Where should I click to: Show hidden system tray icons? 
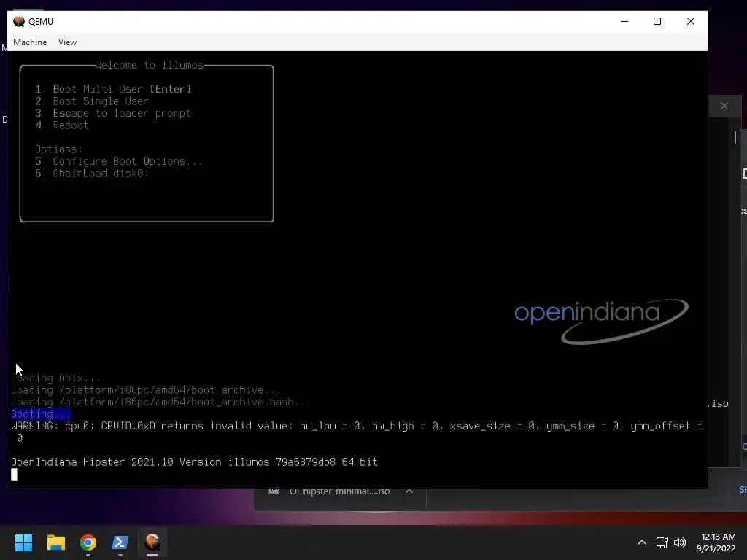(642, 542)
